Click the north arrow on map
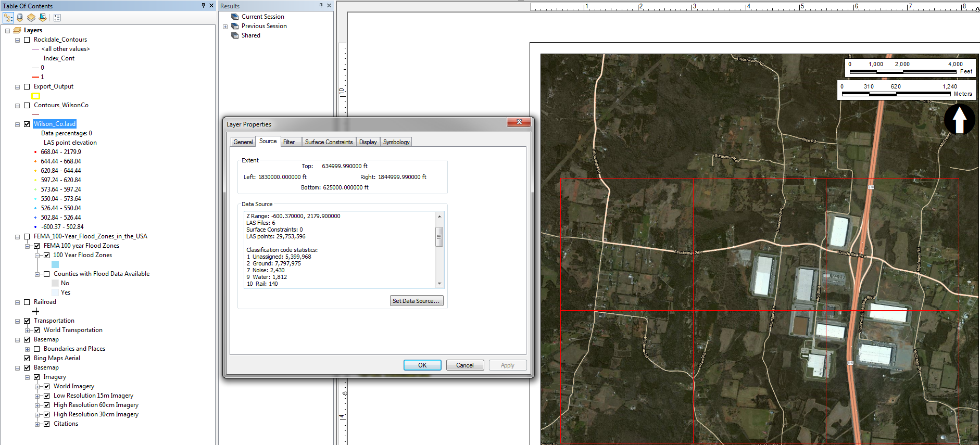This screenshot has height=445, width=980. pos(959,119)
